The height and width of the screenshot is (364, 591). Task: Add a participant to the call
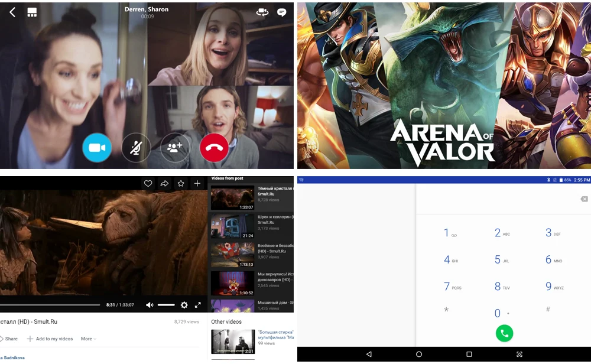[x=175, y=148]
